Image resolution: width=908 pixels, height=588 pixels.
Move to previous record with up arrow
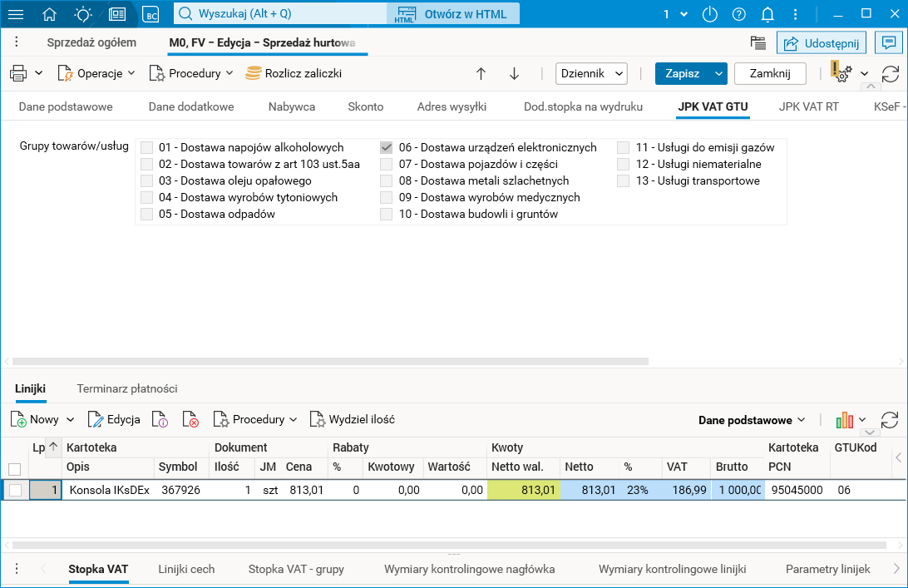coord(481,73)
